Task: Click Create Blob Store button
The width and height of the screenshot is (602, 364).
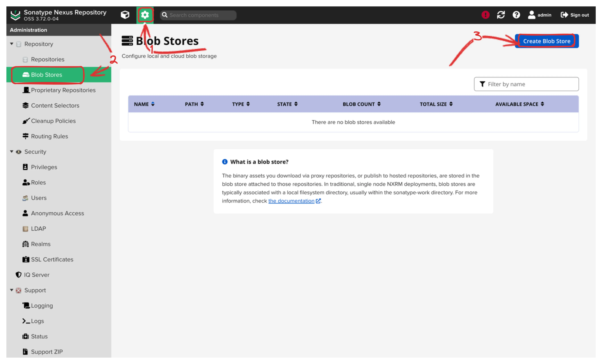Action: point(546,41)
